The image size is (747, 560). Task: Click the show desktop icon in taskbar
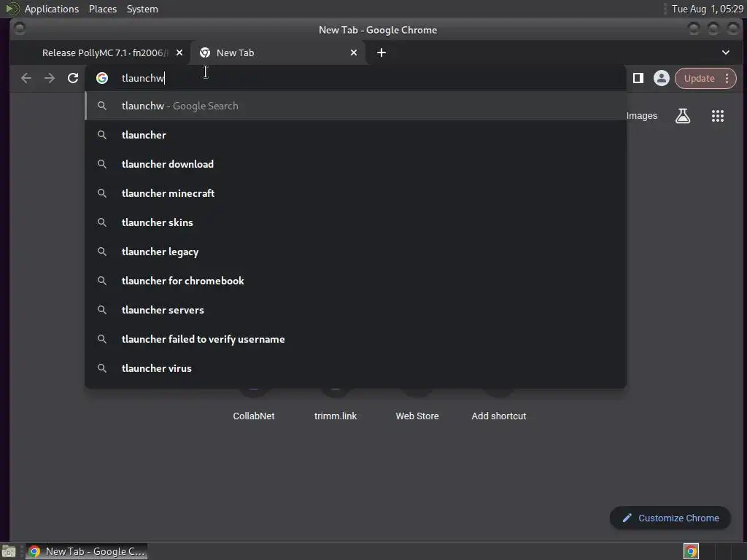click(9, 551)
